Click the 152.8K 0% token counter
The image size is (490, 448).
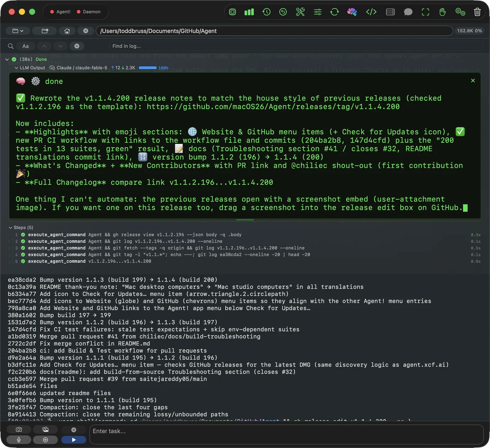[x=469, y=31]
